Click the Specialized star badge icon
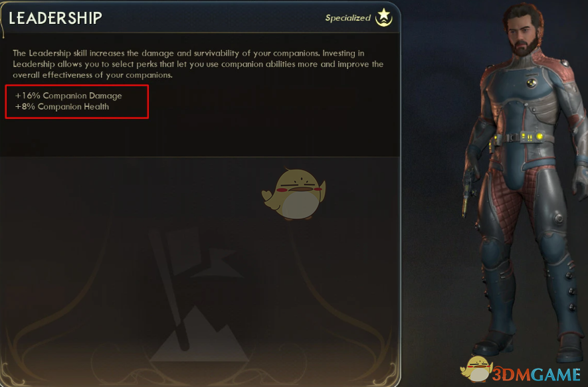This screenshot has height=387, width=588. tap(384, 17)
